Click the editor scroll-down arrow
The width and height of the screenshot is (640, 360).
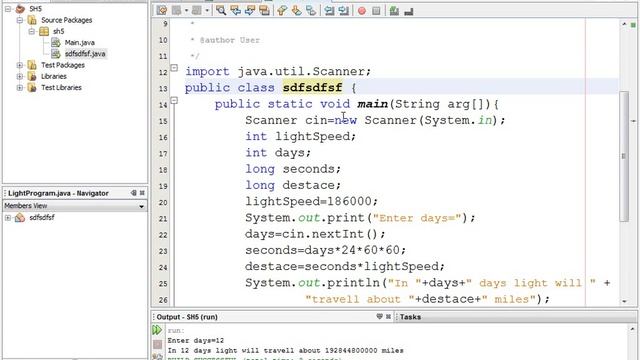pos(624,301)
